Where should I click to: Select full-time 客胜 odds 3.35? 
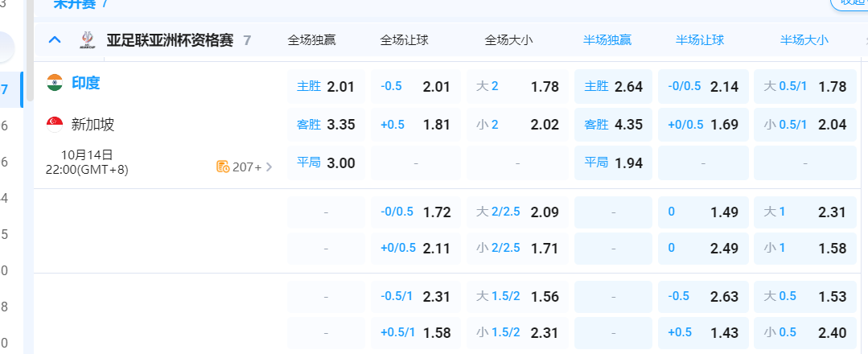[x=326, y=125]
